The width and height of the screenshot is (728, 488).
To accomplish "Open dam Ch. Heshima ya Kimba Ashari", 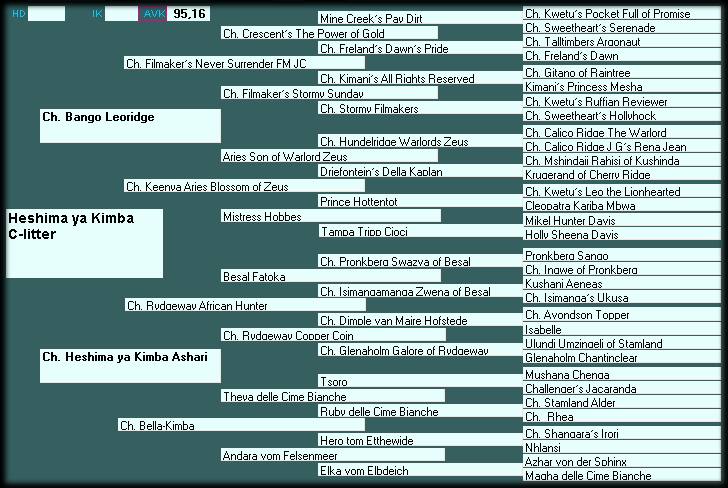I will (x=130, y=366).
